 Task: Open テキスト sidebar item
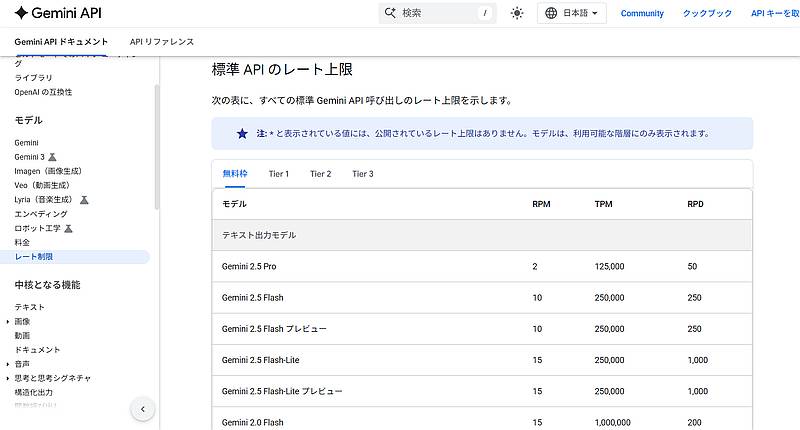point(30,307)
